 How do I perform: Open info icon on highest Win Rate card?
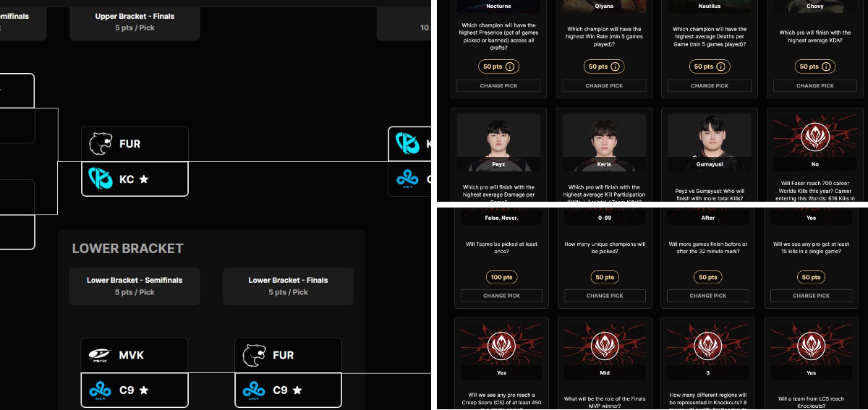[x=615, y=67]
